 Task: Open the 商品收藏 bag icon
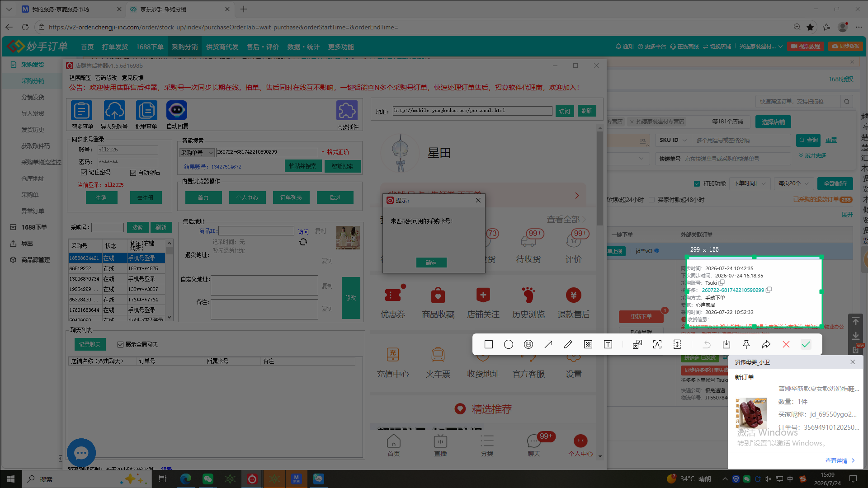(438, 296)
